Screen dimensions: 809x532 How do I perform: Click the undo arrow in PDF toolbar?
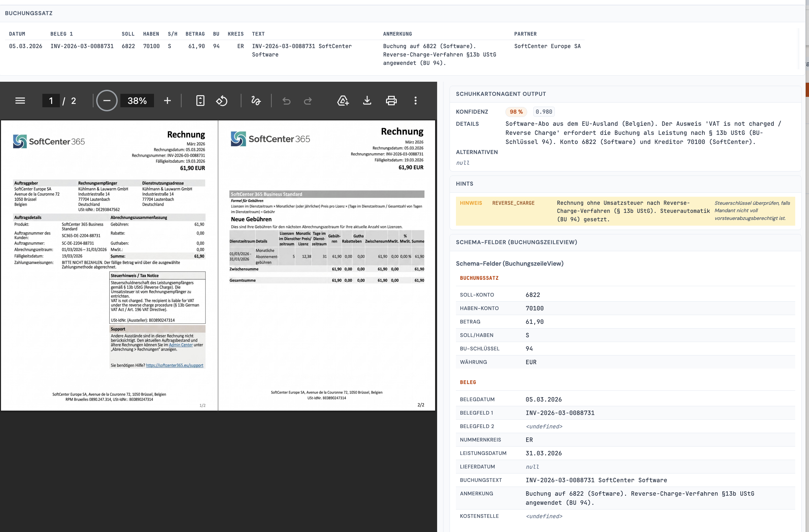coord(286,101)
